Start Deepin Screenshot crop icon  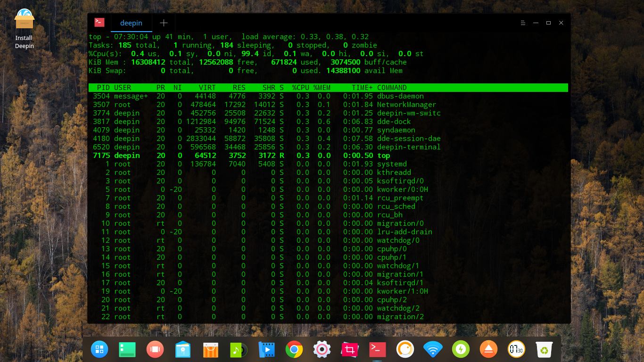click(350, 349)
